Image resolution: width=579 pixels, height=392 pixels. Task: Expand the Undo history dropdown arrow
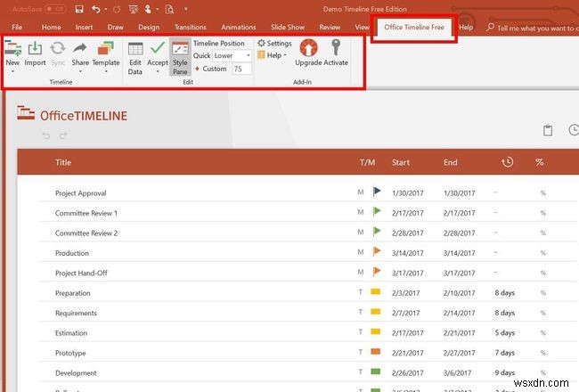[x=106, y=9]
